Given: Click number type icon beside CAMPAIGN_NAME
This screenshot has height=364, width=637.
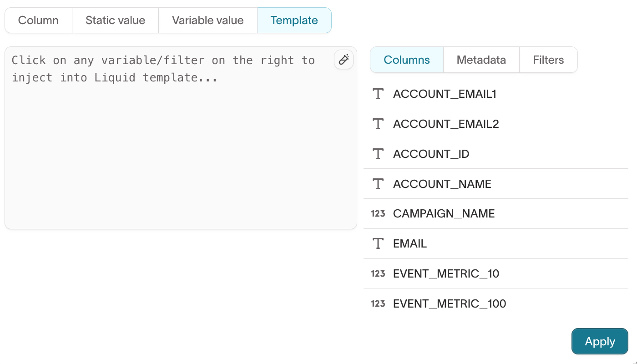Looking at the screenshot, I should pos(378,214).
